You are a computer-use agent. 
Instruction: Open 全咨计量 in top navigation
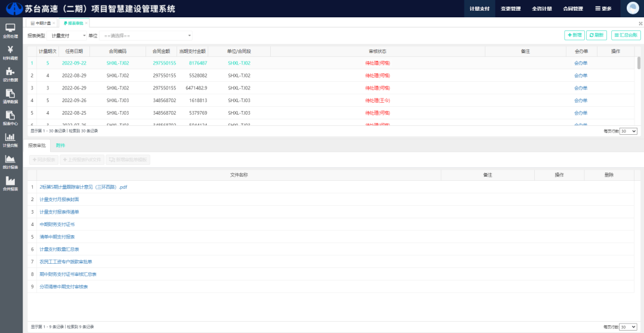pyautogui.click(x=541, y=8)
